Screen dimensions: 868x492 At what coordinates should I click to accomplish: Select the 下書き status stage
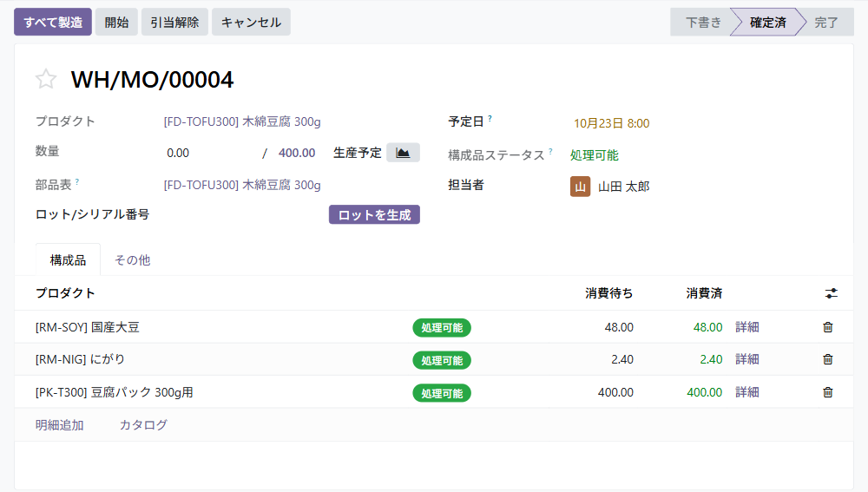click(703, 23)
